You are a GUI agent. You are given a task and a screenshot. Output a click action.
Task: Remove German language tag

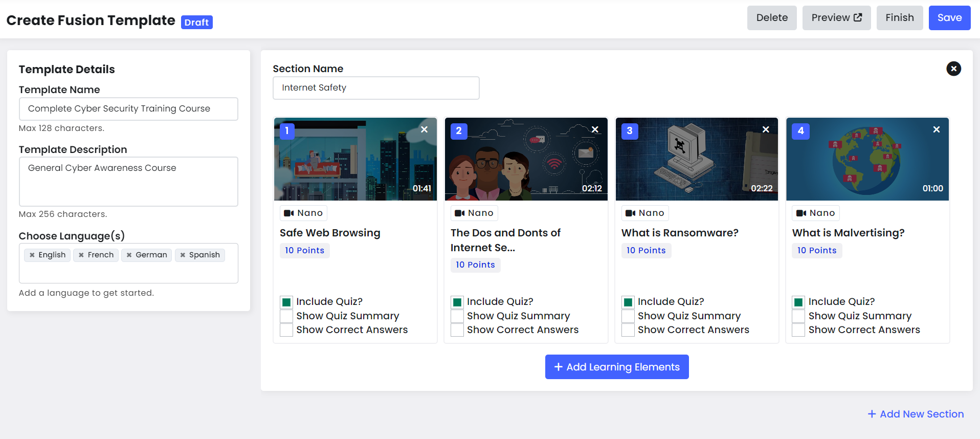[129, 255]
